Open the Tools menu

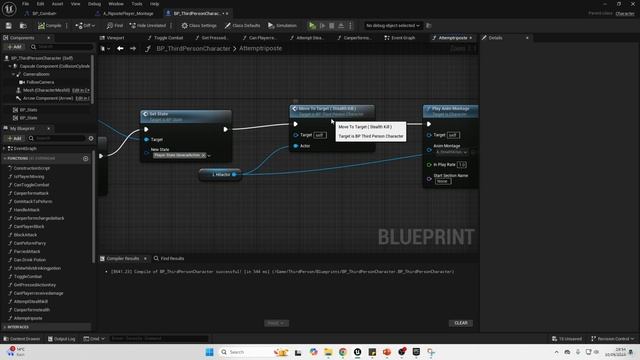click(137, 4)
